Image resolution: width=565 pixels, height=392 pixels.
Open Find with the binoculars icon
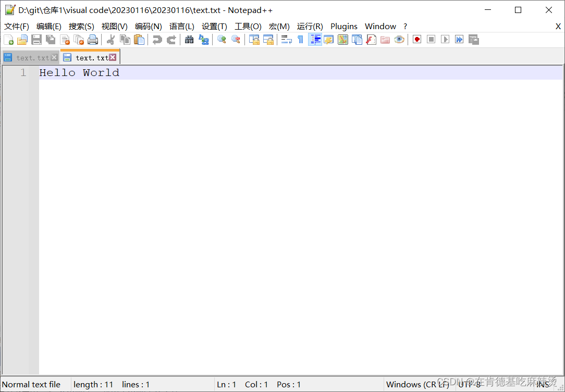coord(189,39)
